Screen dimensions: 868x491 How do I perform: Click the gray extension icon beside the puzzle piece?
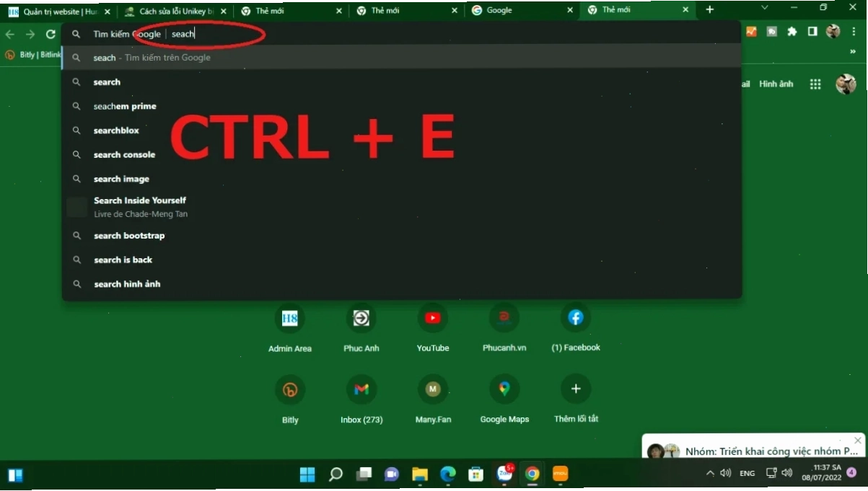[771, 32]
